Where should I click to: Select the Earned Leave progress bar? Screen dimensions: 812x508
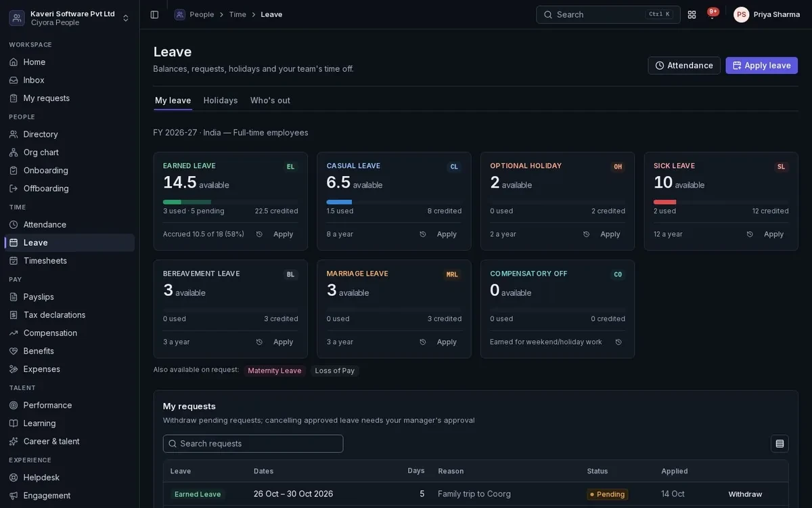click(x=230, y=202)
